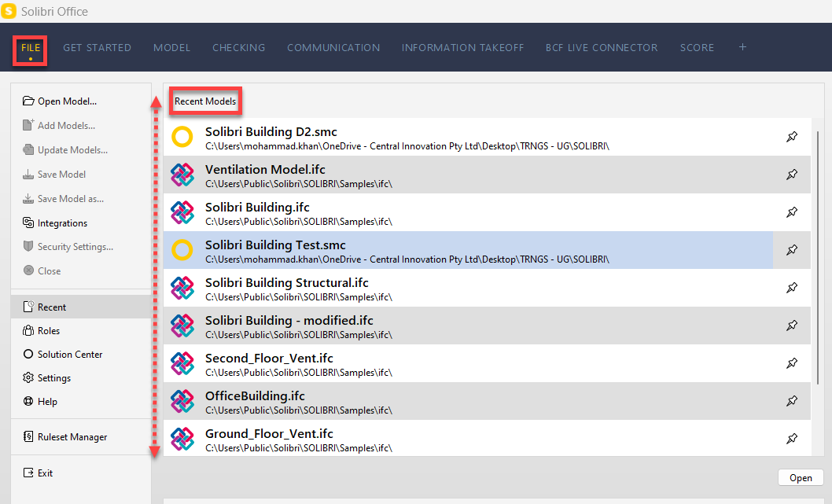The image size is (832, 504).
Task: Pin Ventilation Model.ifc in Recent Models
Action: (791, 174)
